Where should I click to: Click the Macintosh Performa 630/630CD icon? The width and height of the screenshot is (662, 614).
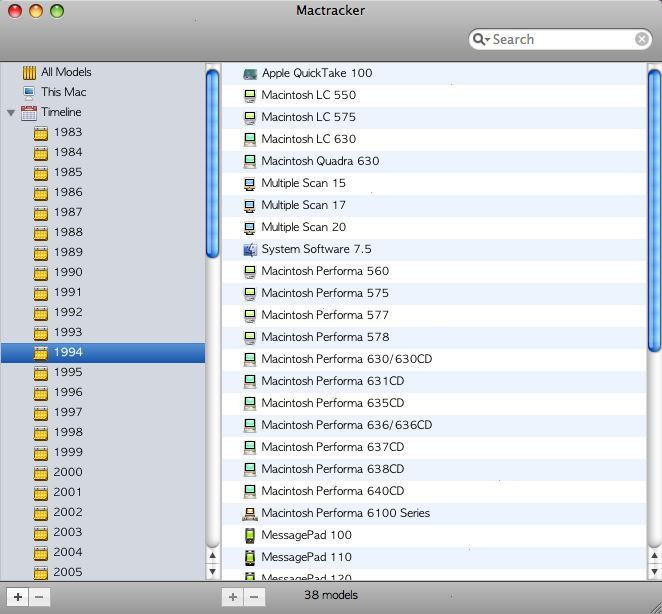click(250, 359)
